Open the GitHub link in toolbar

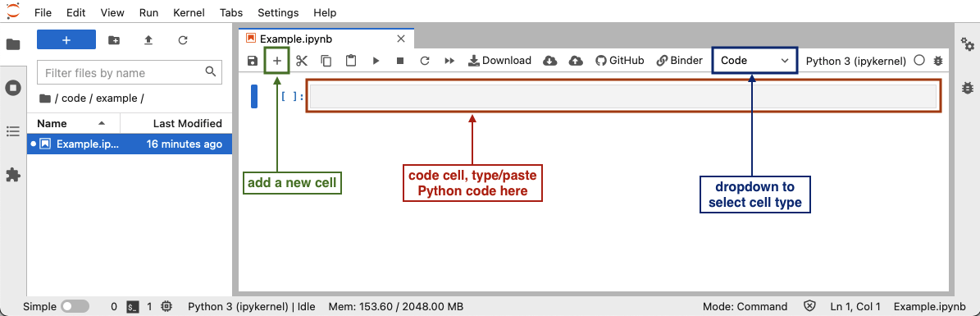pyautogui.click(x=619, y=61)
